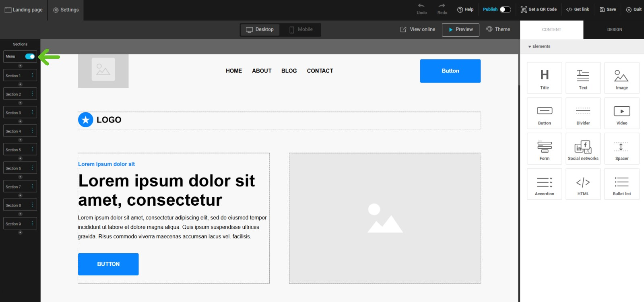644x302 pixels.
Task: Open the View online link
Action: tap(417, 29)
